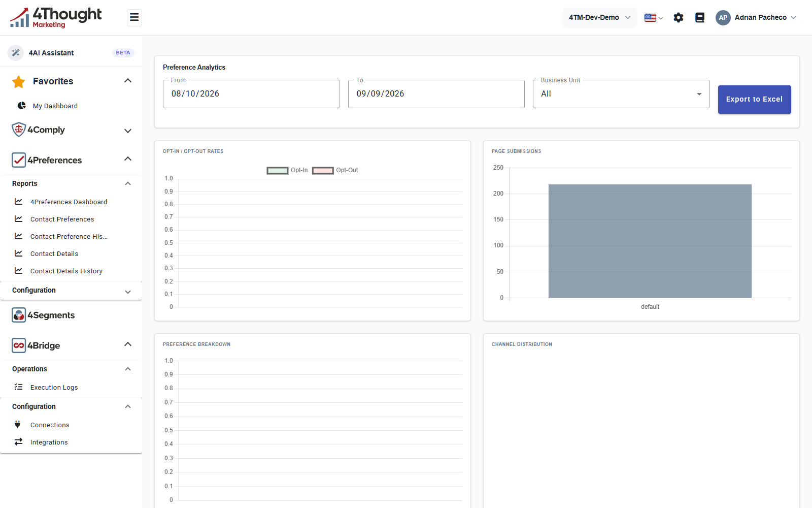Click the 4Preferences Dashboard chart icon

tap(18, 202)
